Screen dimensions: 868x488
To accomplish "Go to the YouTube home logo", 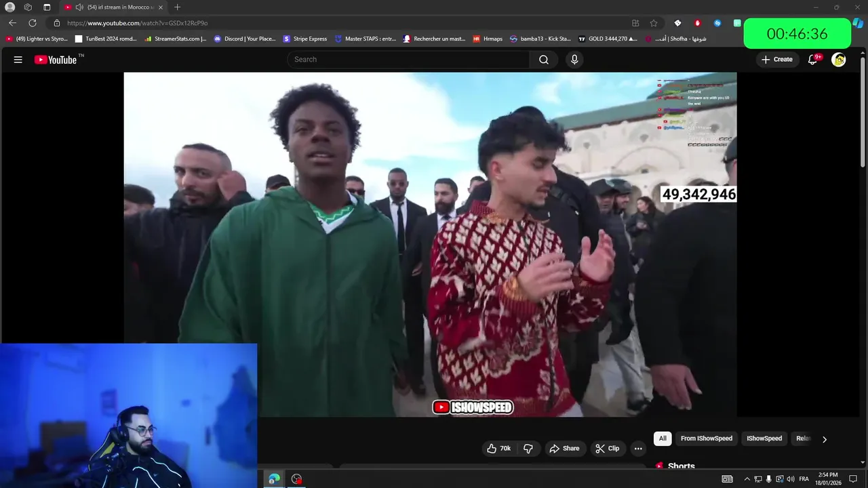I will (x=56, y=60).
